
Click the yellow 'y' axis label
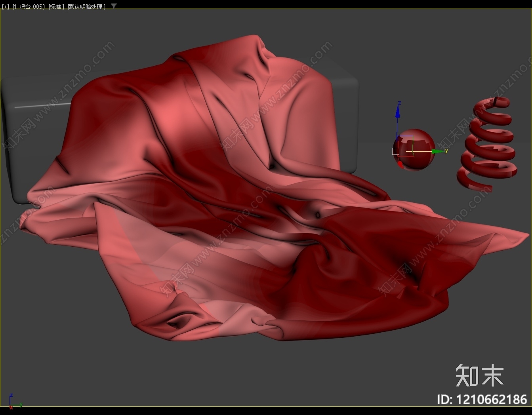(446, 150)
